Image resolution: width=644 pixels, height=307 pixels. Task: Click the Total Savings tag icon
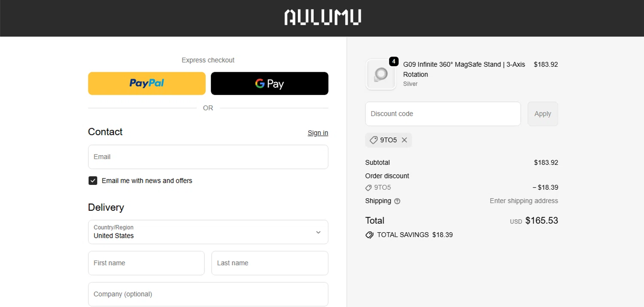pyautogui.click(x=369, y=235)
